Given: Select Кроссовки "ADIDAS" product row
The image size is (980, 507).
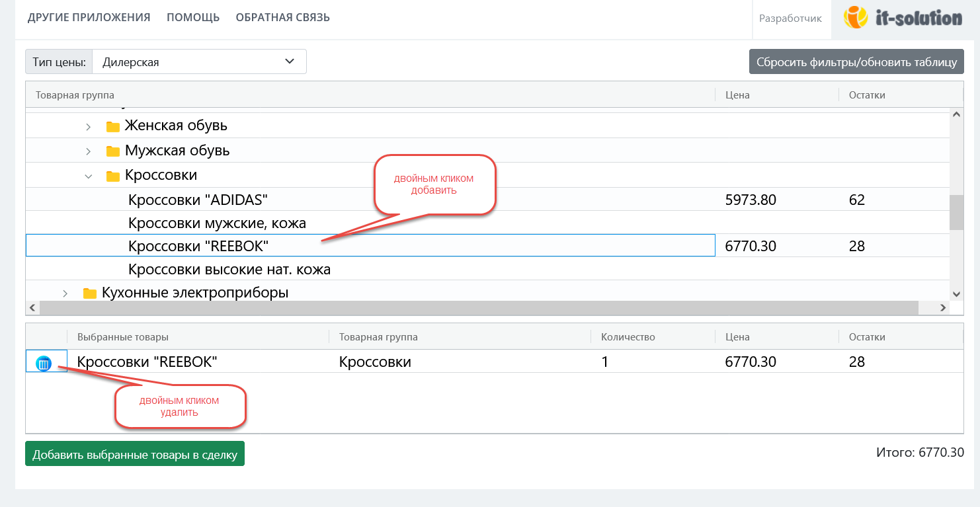Looking at the screenshot, I should point(198,200).
